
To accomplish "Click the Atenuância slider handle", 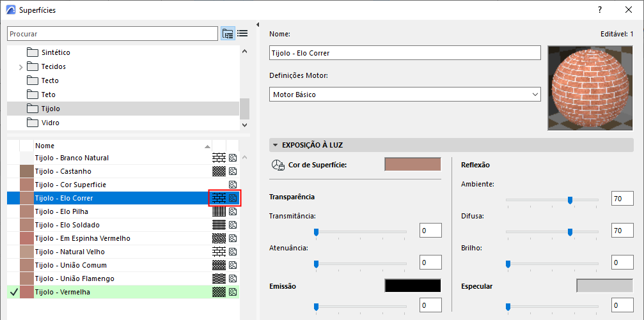I will pos(317,264).
